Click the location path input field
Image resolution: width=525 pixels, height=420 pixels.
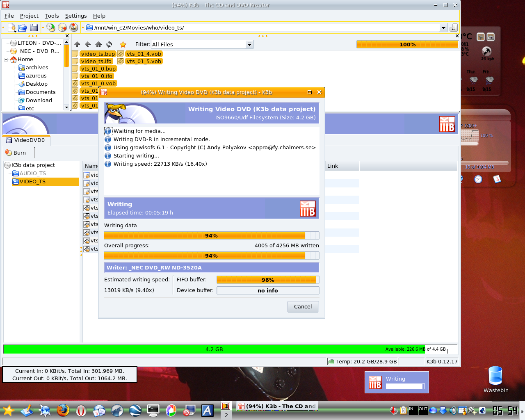(262, 27)
